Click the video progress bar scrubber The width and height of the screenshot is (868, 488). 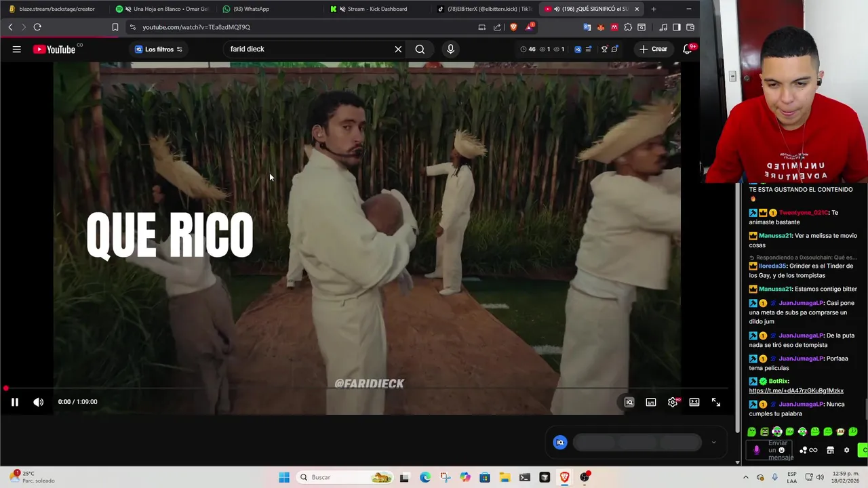pos(5,388)
